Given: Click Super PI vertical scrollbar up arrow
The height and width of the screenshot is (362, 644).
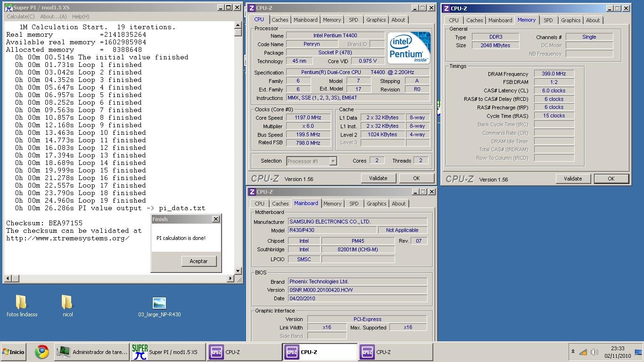Looking at the screenshot, I should point(238,25).
